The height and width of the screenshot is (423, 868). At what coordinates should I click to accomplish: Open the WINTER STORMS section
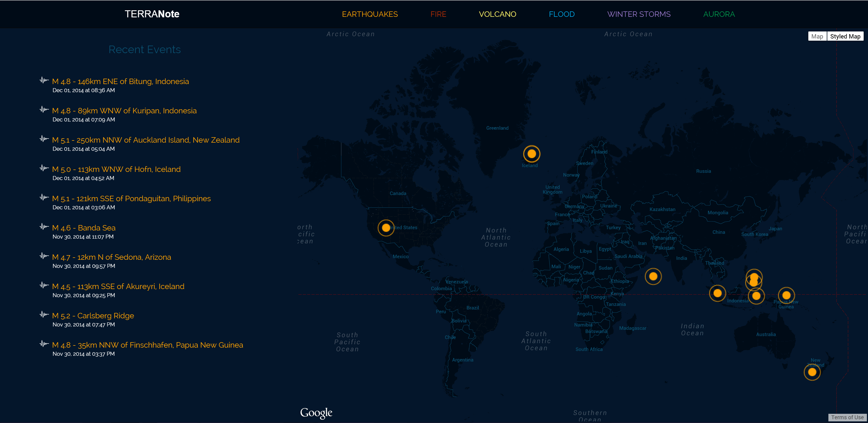[639, 14]
